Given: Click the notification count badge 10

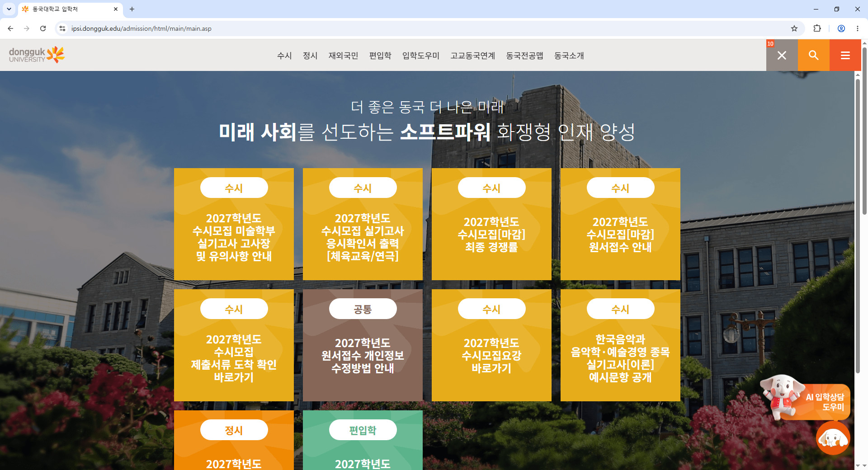Looking at the screenshot, I should (x=770, y=44).
